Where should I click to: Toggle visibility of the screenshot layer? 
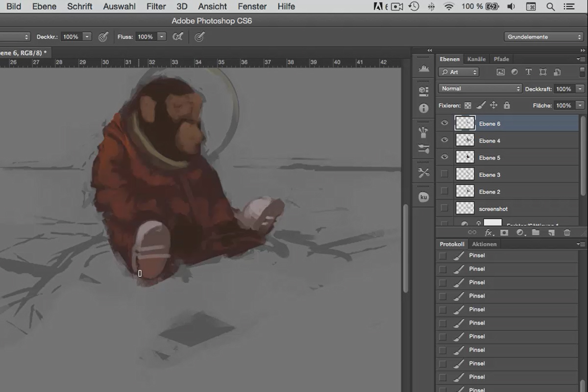(x=444, y=208)
